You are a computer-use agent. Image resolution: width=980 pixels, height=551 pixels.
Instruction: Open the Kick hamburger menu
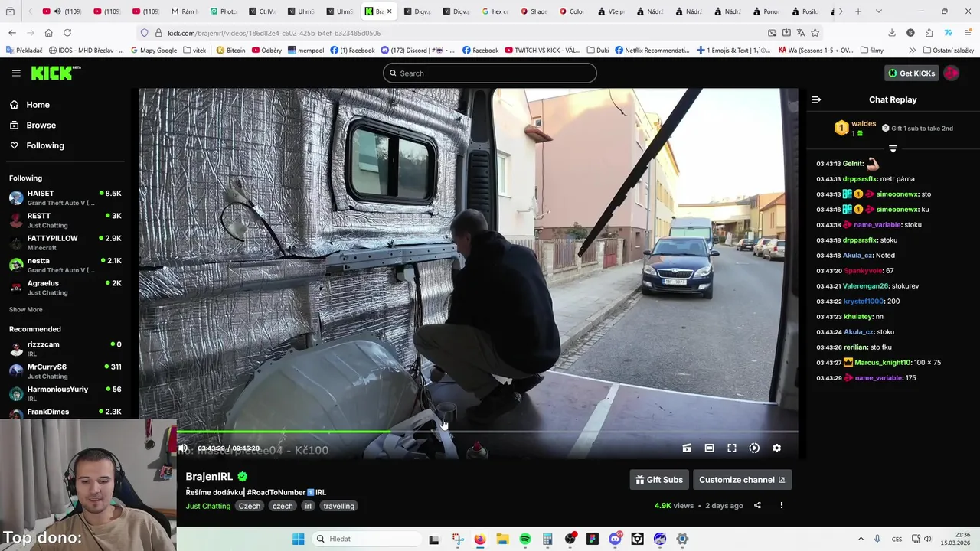tap(16, 73)
